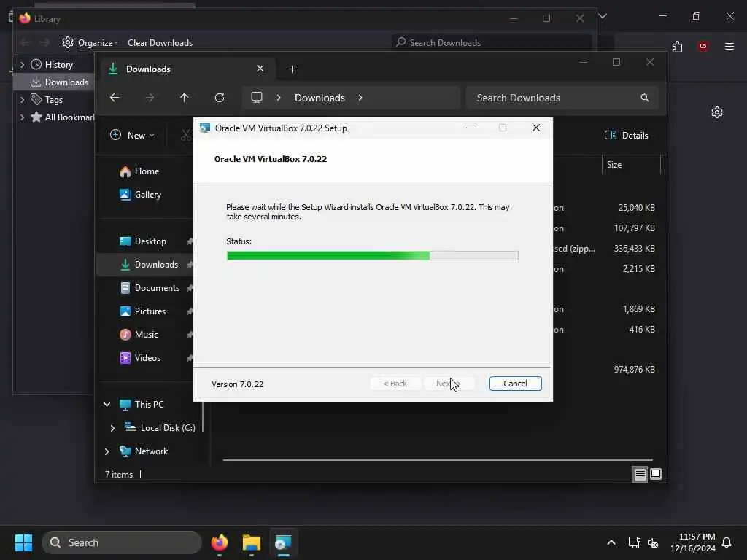Expand Tags in Library sidebar
The width and height of the screenshot is (747, 560).
click(22, 99)
